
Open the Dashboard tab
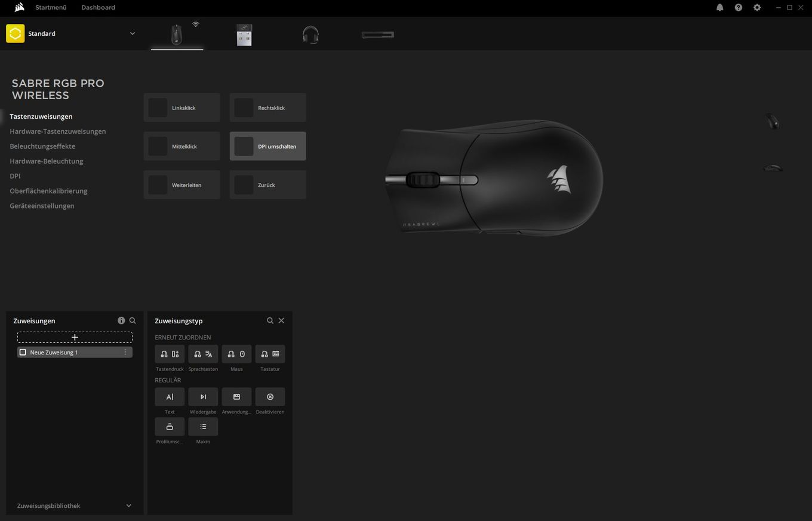click(98, 7)
